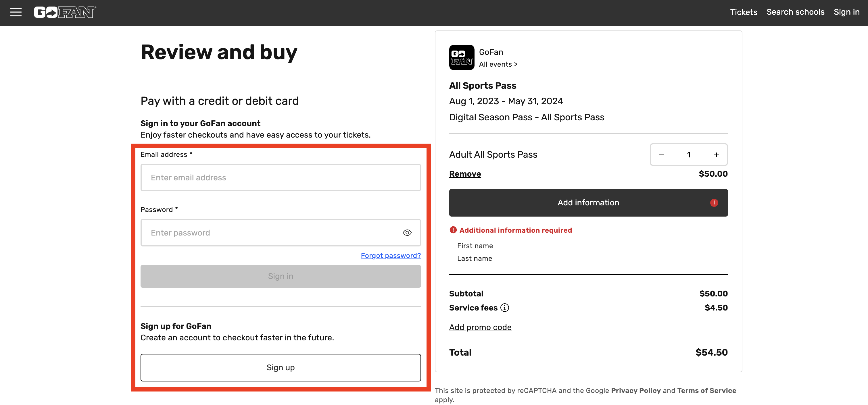Remove the Adult All Sports Pass
The width and height of the screenshot is (868, 405).
pos(465,174)
